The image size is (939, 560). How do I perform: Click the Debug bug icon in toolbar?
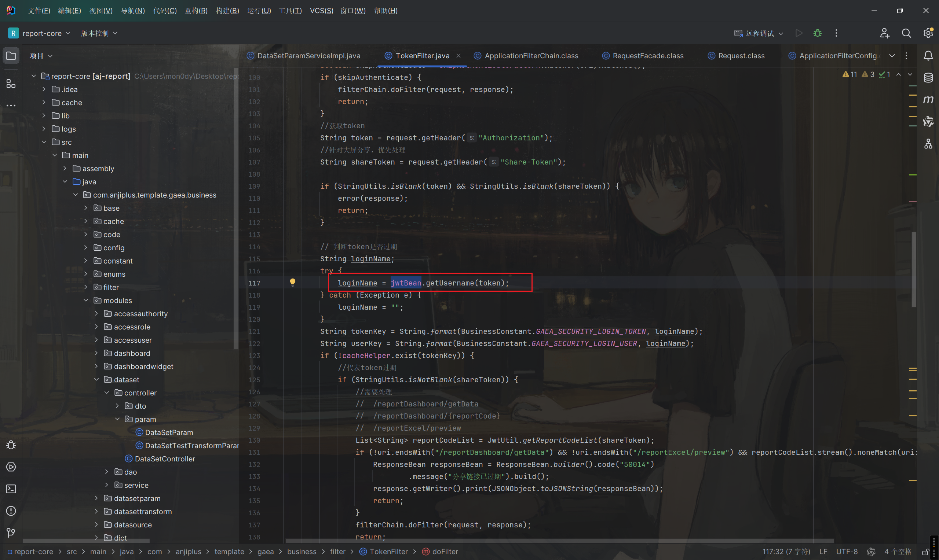coord(818,33)
